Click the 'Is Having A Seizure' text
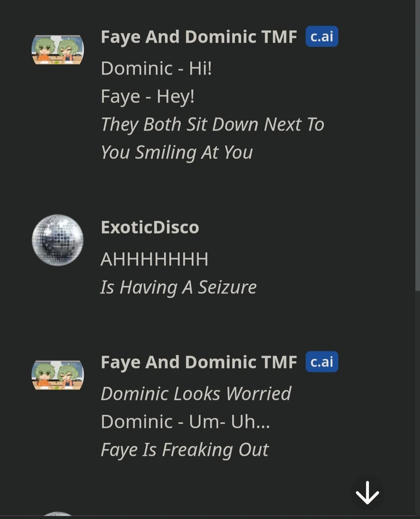The width and height of the screenshot is (420, 519). point(179,287)
